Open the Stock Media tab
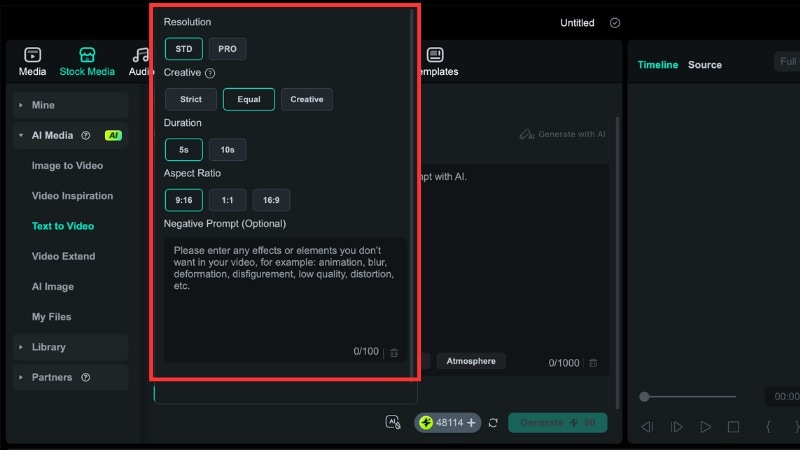 pos(87,62)
